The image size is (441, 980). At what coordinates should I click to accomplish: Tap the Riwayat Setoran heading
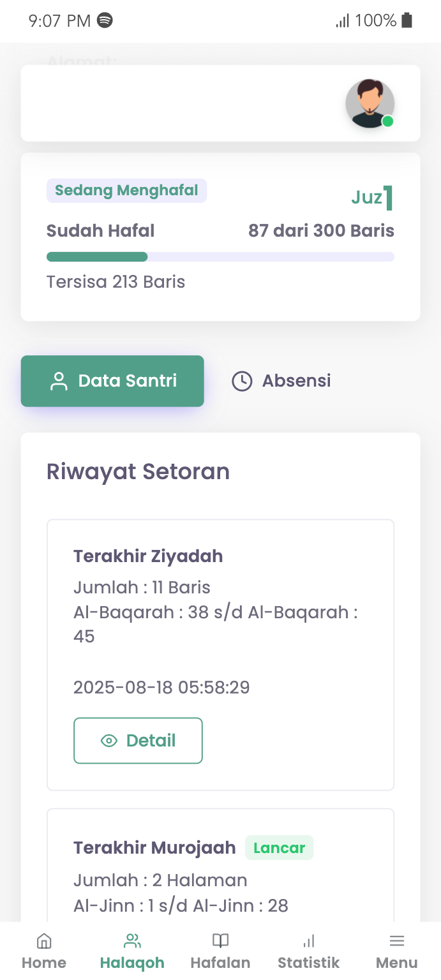[x=138, y=471]
